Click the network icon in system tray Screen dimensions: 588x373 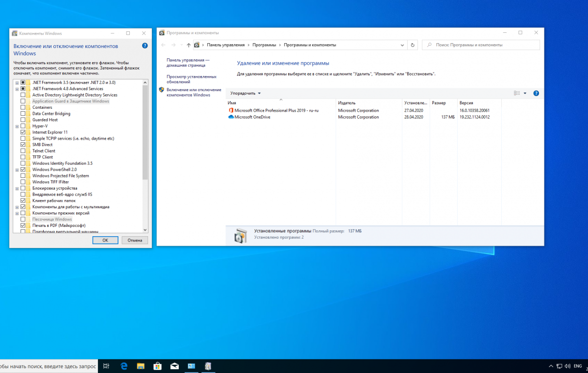pyautogui.click(x=559, y=366)
